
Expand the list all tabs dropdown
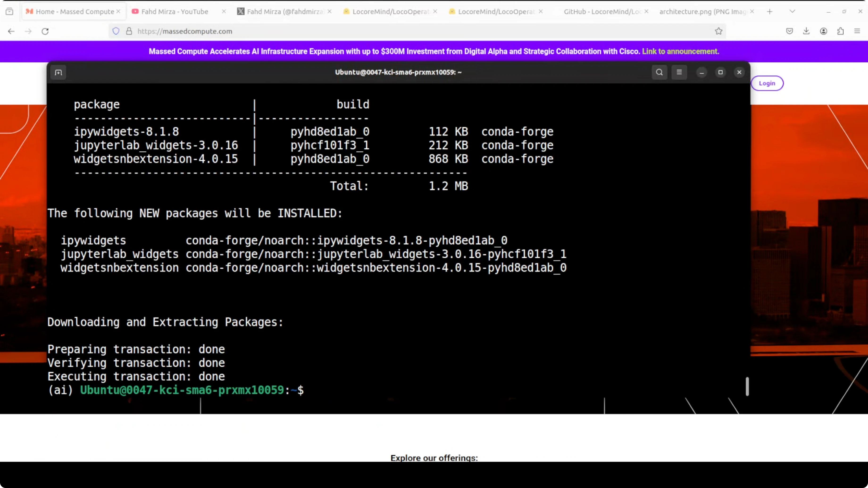coord(792,12)
